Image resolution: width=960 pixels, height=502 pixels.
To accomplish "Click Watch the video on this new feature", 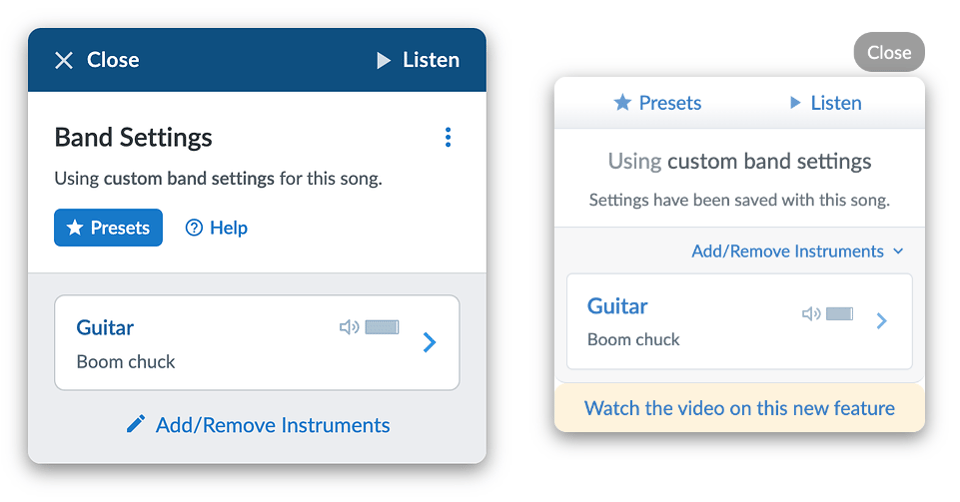I will [739, 408].
